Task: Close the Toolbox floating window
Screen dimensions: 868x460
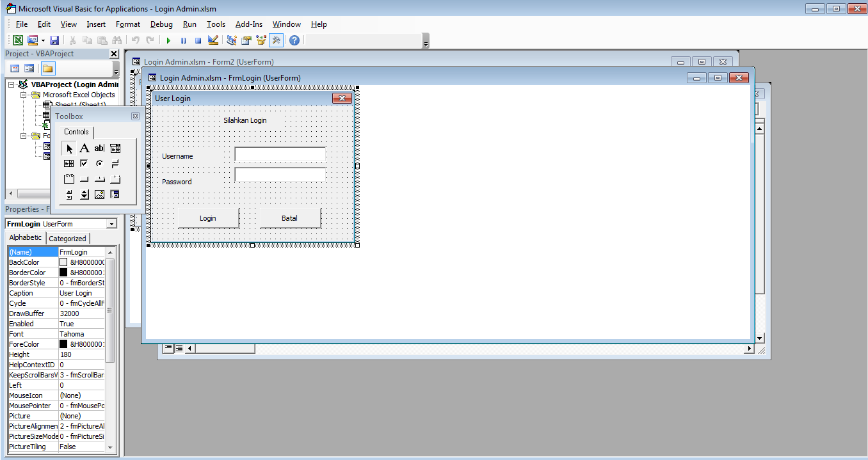Action: coord(135,116)
